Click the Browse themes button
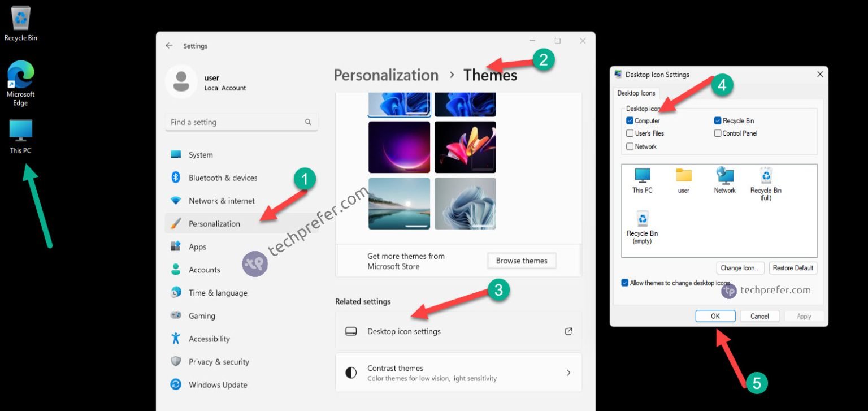Image resolution: width=868 pixels, height=411 pixels. [x=522, y=261]
